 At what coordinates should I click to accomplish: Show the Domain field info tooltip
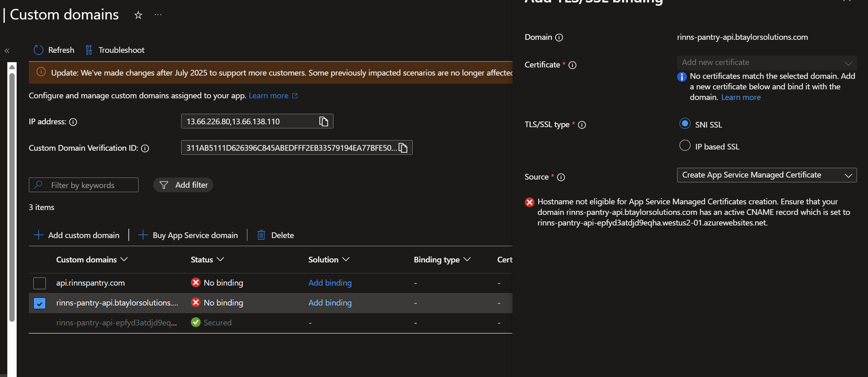pyautogui.click(x=559, y=37)
